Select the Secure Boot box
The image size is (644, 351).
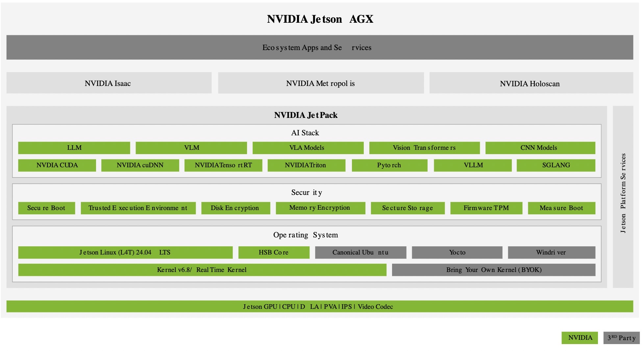tap(46, 208)
